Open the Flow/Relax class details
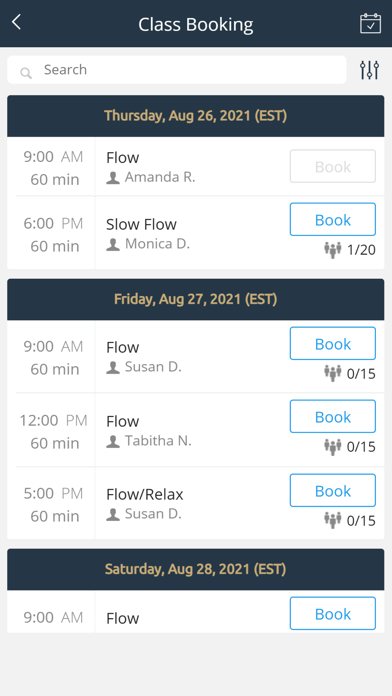Viewport: 392px width, 696px height. (x=145, y=494)
